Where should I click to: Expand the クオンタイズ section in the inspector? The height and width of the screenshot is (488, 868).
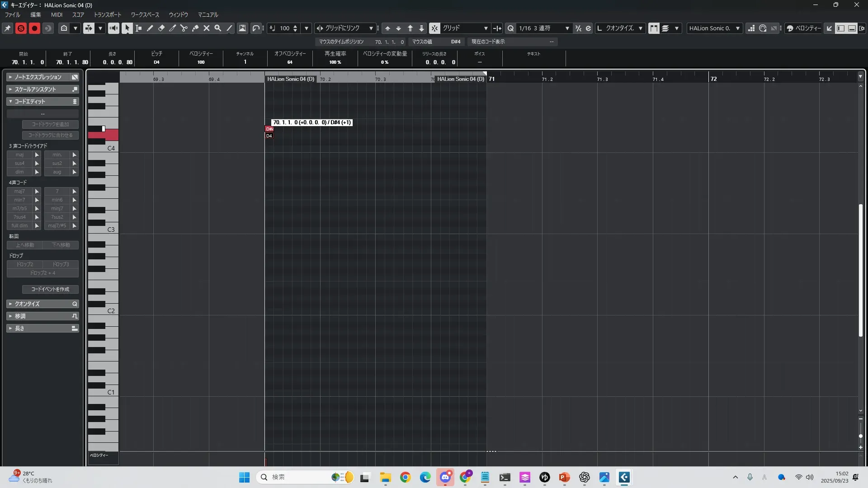click(42, 304)
